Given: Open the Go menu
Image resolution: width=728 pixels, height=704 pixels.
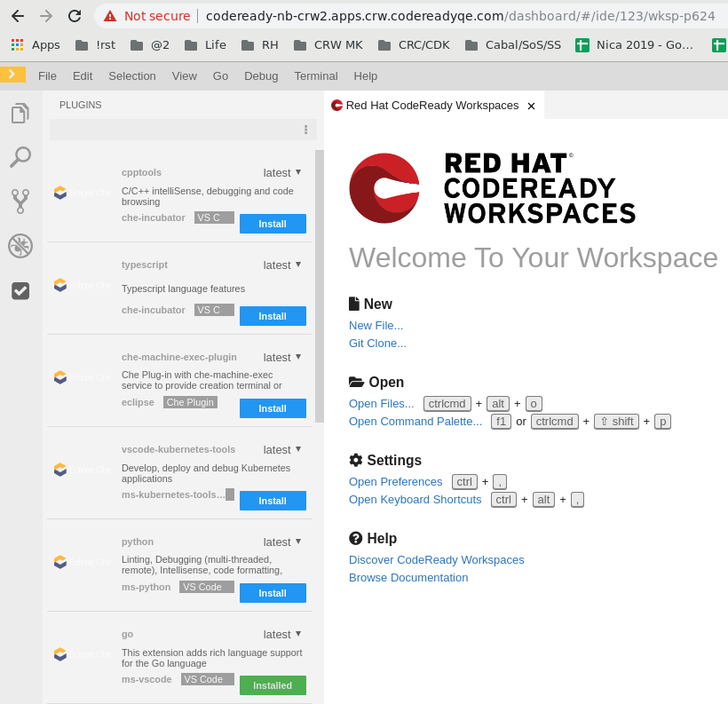Looking at the screenshot, I should click(220, 75).
